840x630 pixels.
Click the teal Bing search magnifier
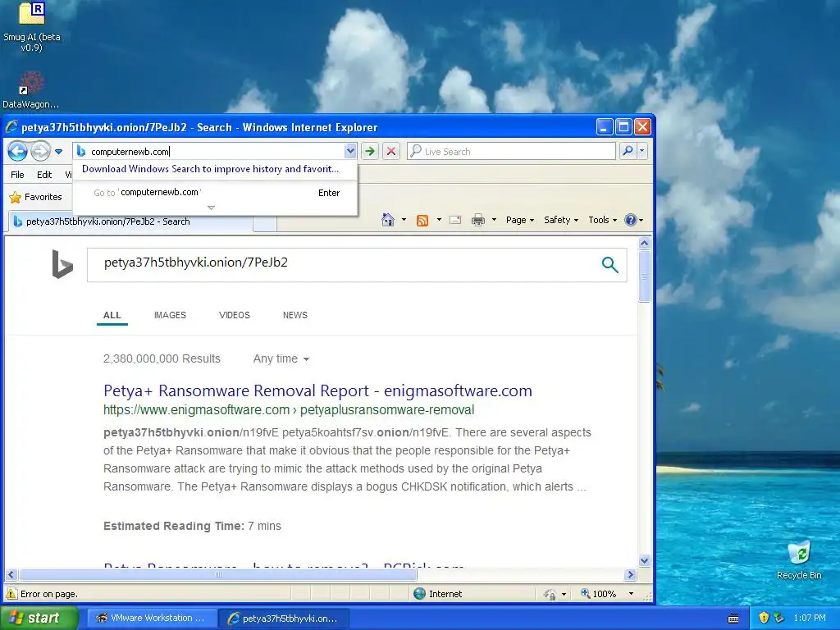pos(609,264)
